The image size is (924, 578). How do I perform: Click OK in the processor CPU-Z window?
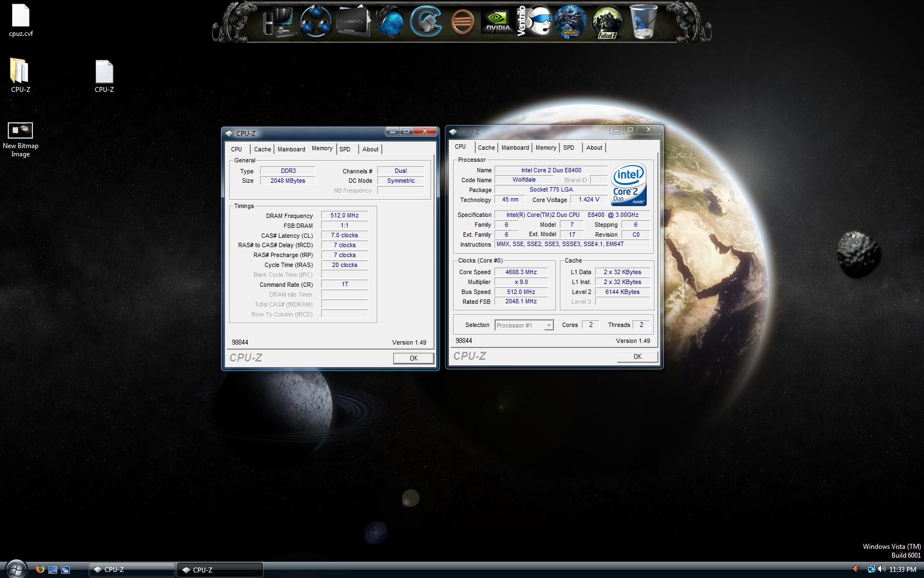tap(637, 357)
